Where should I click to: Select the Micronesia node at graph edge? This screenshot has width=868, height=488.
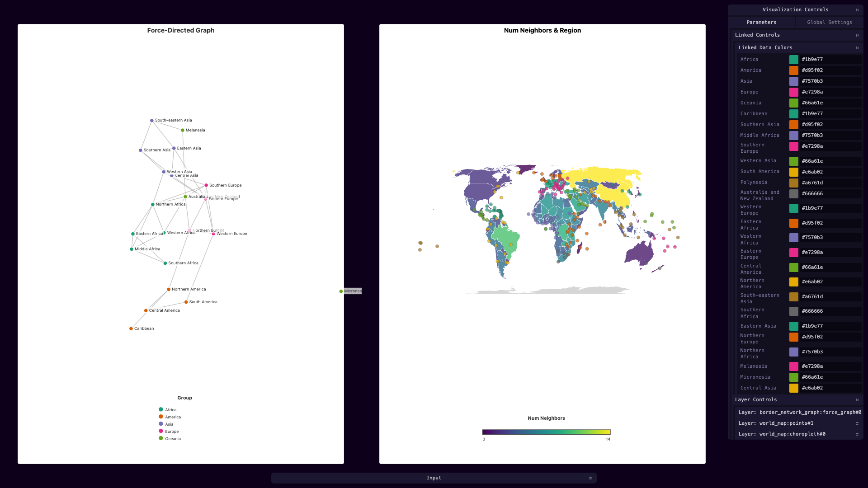341,291
